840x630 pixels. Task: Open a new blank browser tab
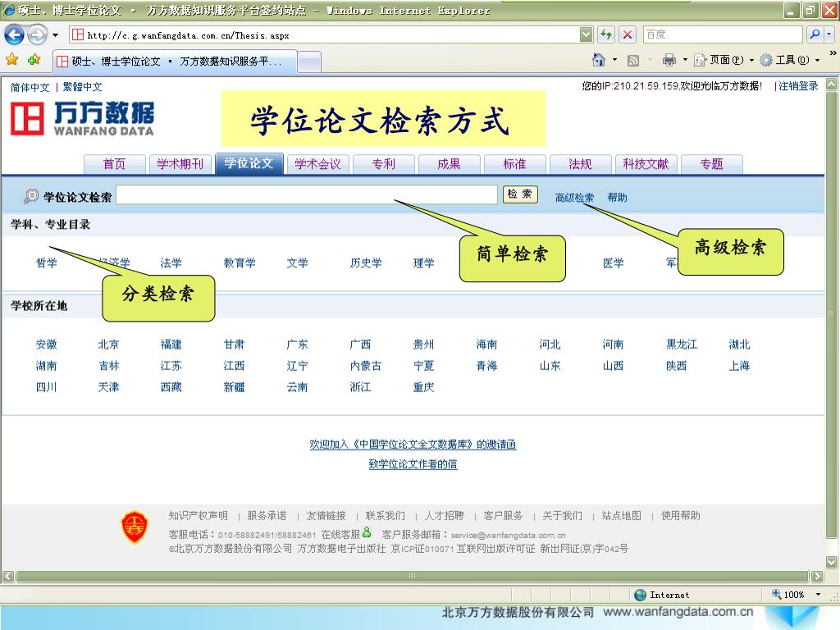click(x=309, y=62)
